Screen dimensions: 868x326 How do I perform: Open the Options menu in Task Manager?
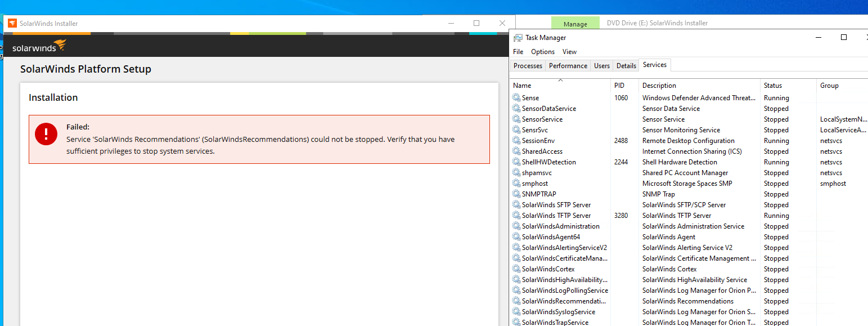tap(543, 52)
